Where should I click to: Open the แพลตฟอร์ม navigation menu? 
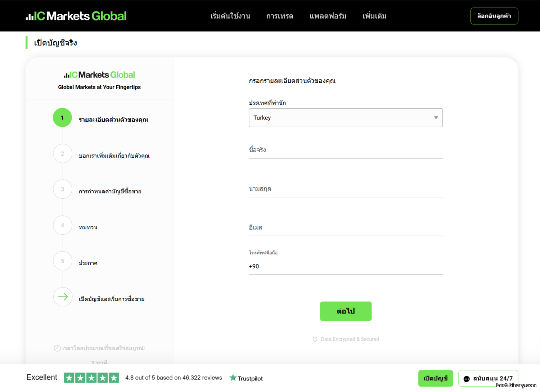pos(328,16)
